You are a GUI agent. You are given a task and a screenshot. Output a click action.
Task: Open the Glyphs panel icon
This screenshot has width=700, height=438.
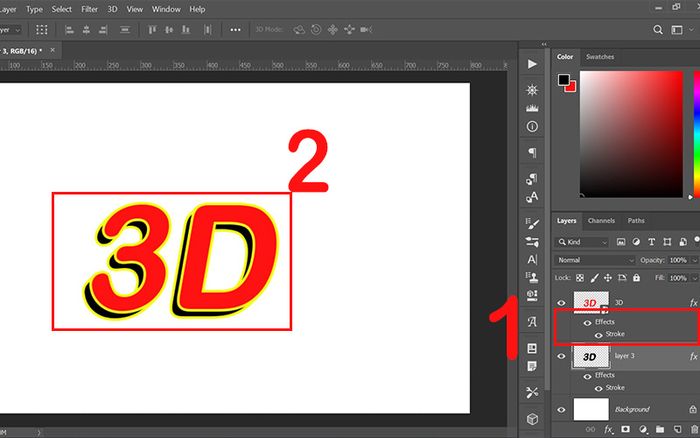pos(532,321)
